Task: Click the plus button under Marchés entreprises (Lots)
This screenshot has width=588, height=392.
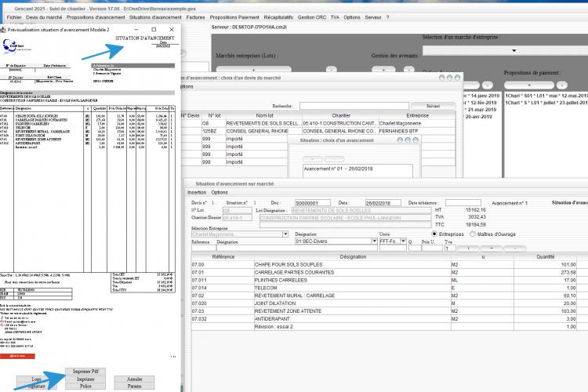Action: (x=254, y=70)
